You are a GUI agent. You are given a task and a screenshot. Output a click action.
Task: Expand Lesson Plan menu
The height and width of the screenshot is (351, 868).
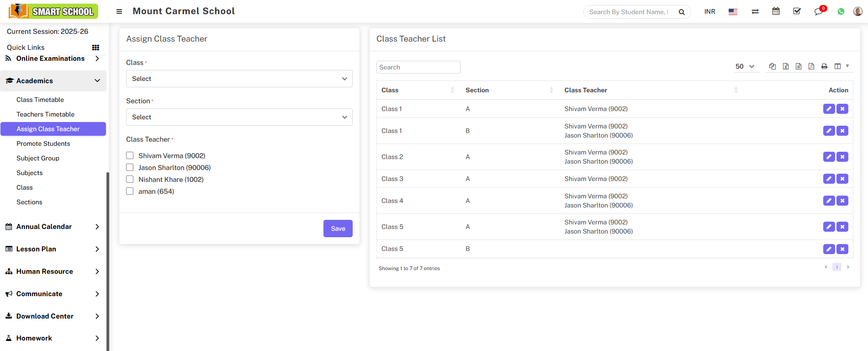coord(53,249)
